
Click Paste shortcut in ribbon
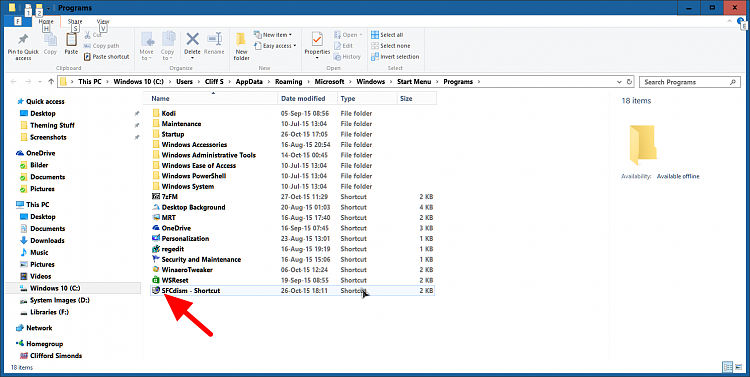107,56
